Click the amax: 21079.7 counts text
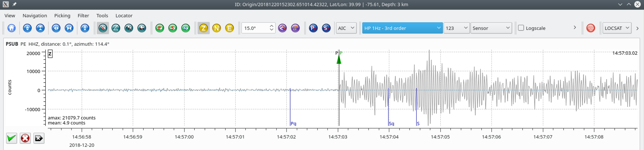This screenshot has height=150, width=644. click(x=72, y=118)
